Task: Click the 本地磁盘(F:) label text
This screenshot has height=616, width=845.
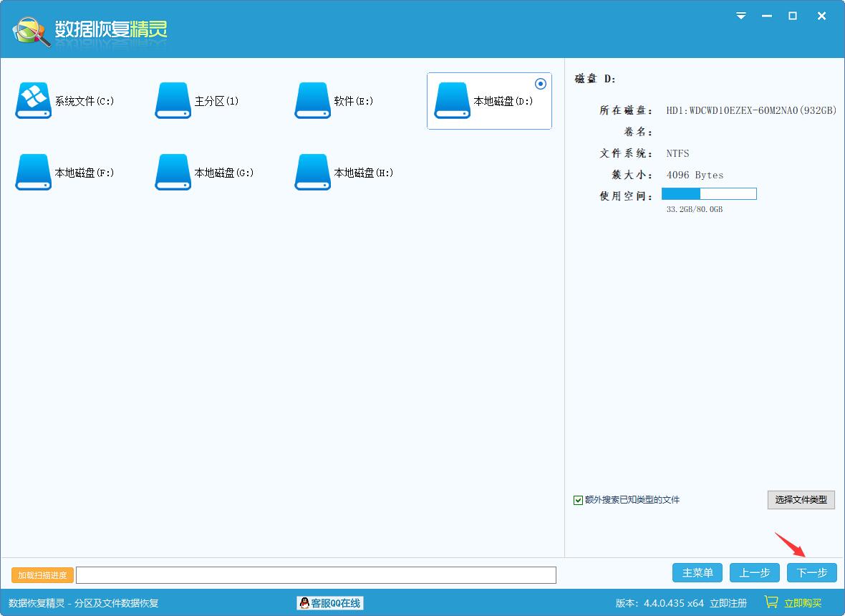Action: pyautogui.click(x=84, y=173)
